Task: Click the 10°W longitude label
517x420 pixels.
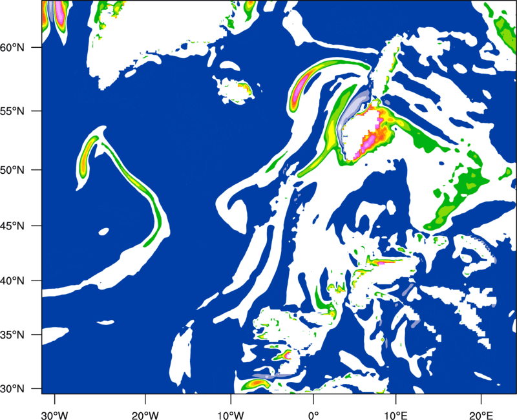Action: coord(230,415)
